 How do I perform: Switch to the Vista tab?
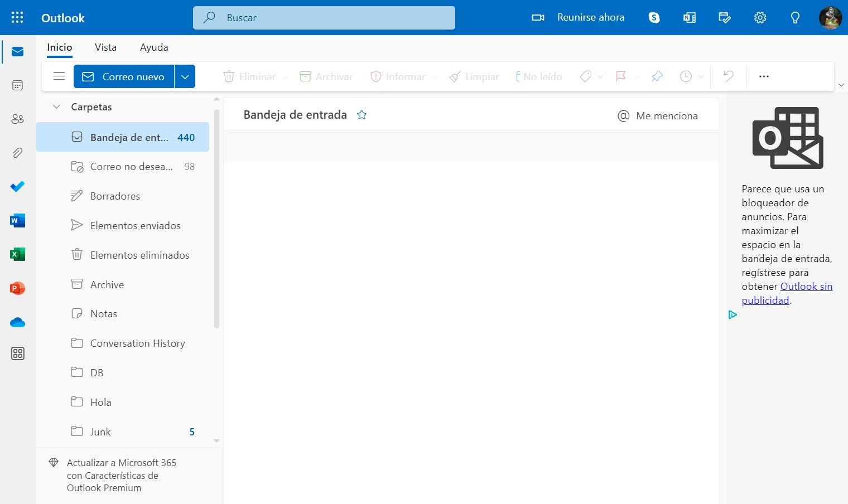click(x=105, y=47)
